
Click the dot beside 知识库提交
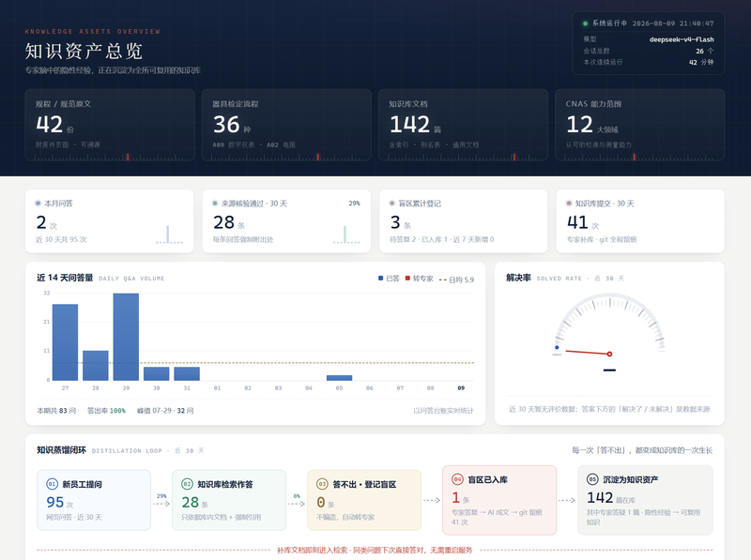pos(569,204)
